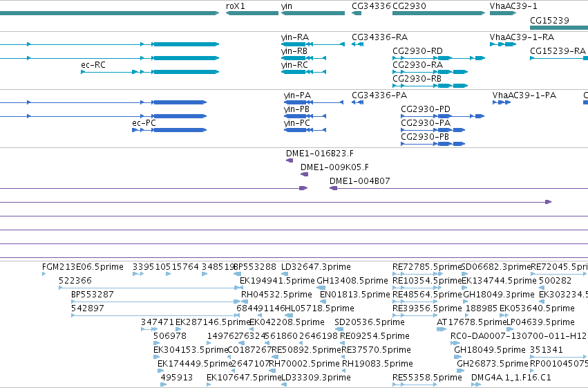This screenshot has height=388, width=588.
Task: Click the EN01813.5prime EST label
Action: click(354, 295)
